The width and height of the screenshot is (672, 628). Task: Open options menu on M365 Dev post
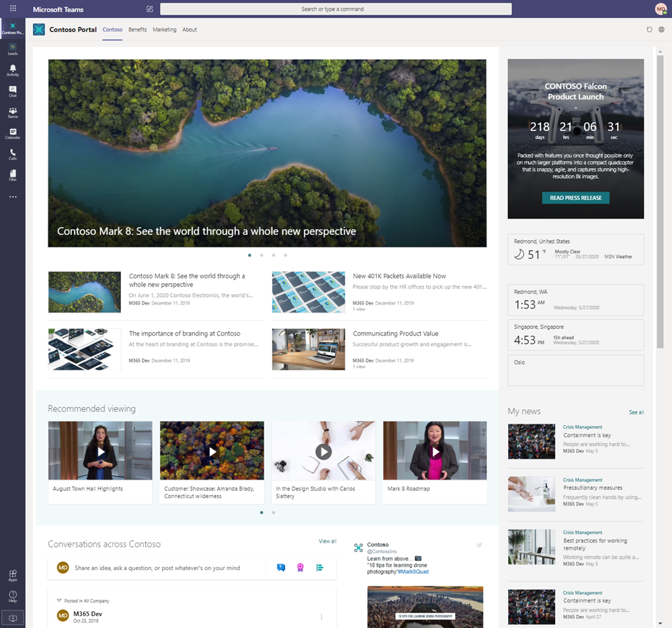[x=321, y=617]
